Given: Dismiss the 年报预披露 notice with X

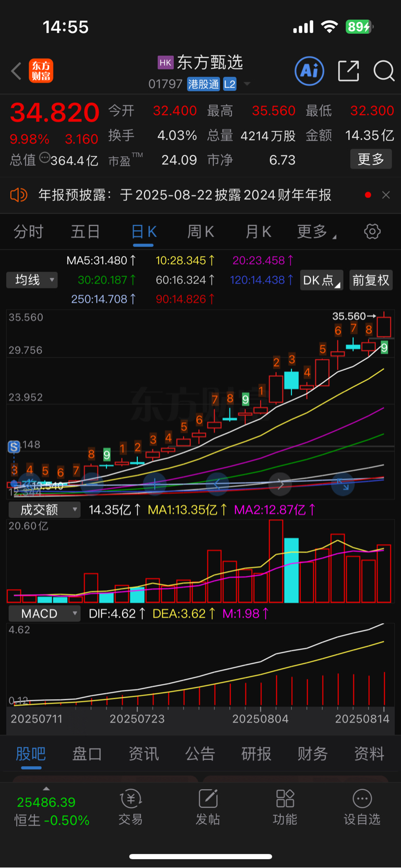Looking at the screenshot, I should coord(386,195).
